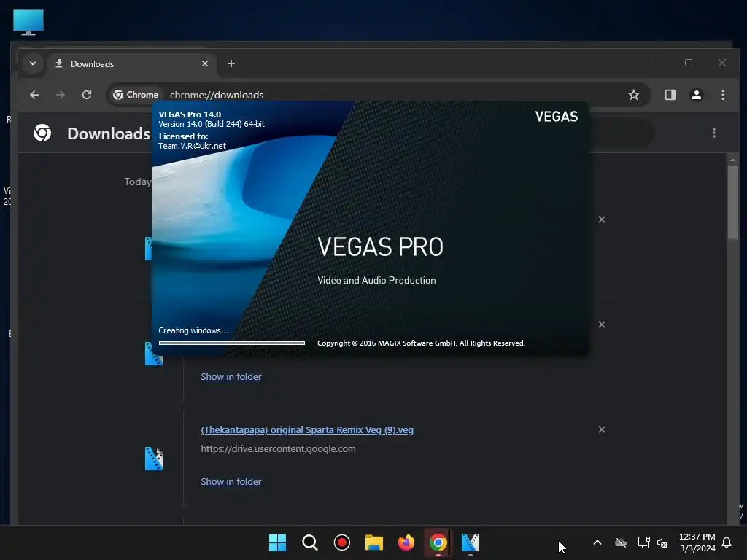The width and height of the screenshot is (747, 560).
Task: Switch to Chrome in the taskbar
Action: 438,542
